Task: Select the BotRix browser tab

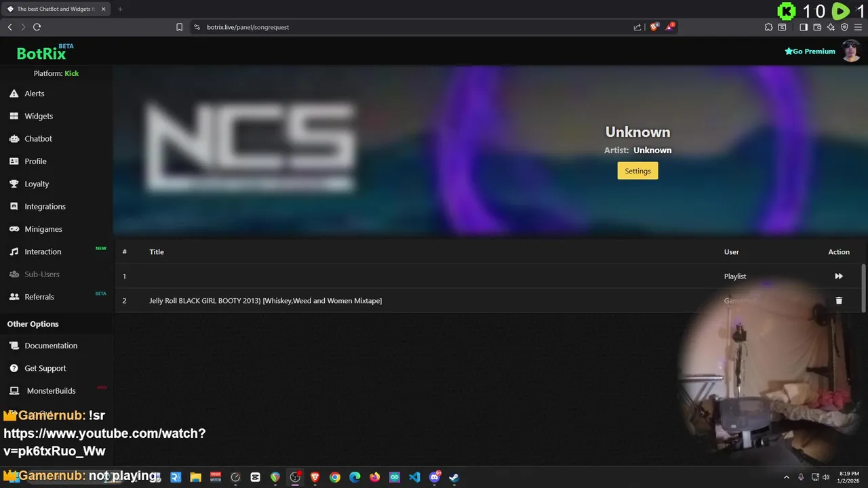Action: pos(54,9)
